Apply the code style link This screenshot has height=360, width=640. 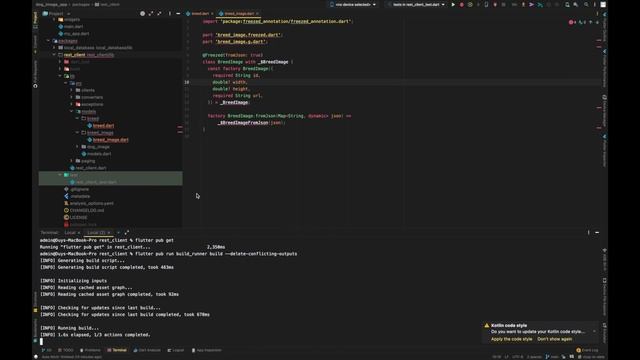[x=511, y=339]
